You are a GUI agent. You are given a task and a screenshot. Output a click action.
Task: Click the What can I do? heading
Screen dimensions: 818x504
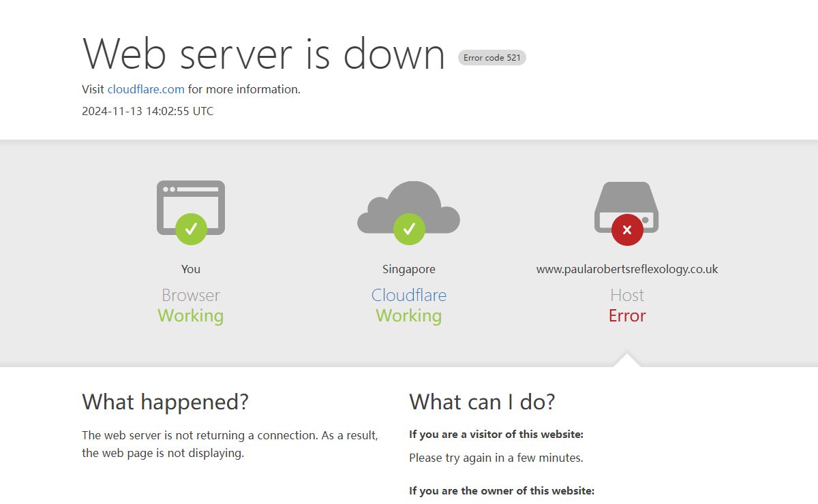point(483,402)
